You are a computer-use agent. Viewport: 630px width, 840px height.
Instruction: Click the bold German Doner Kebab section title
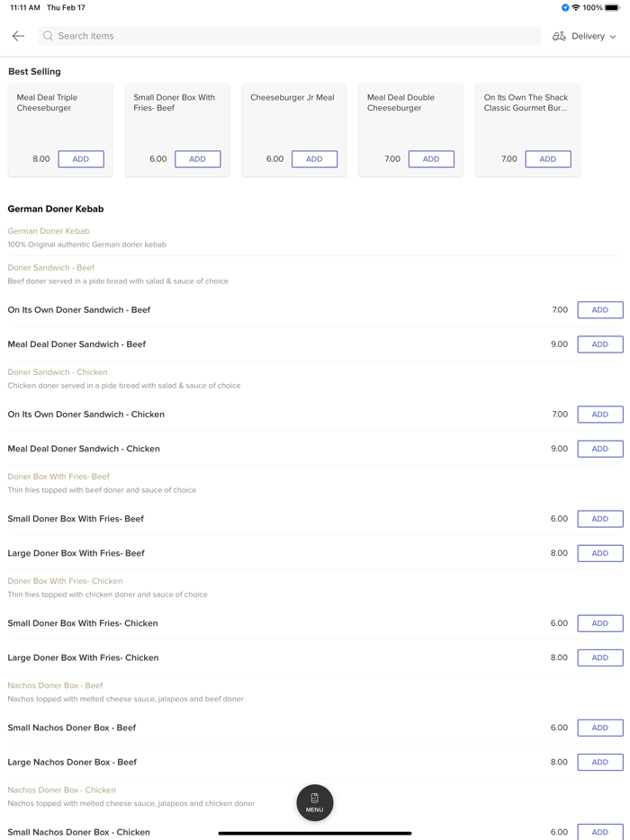[56, 209]
